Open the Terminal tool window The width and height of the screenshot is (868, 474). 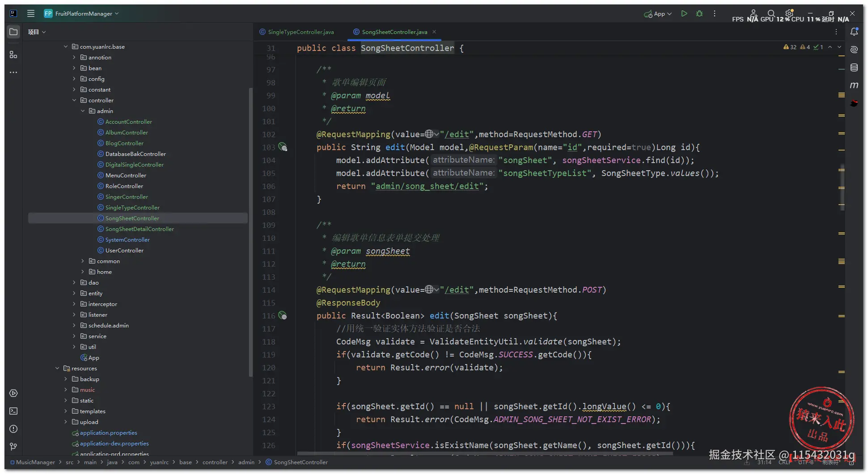pyautogui.click(x=13, y=411)
